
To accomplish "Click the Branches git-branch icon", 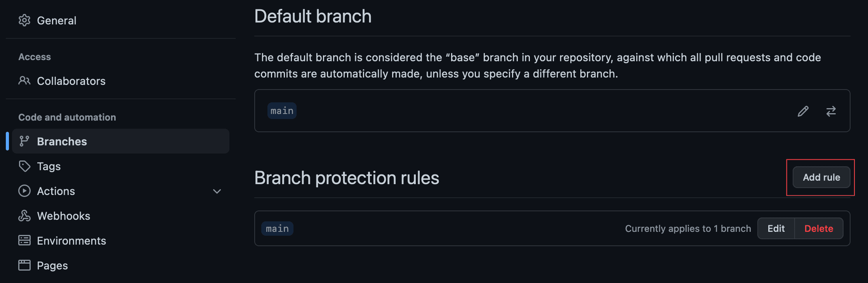I will pyautogui.click(x=24, y=141).
